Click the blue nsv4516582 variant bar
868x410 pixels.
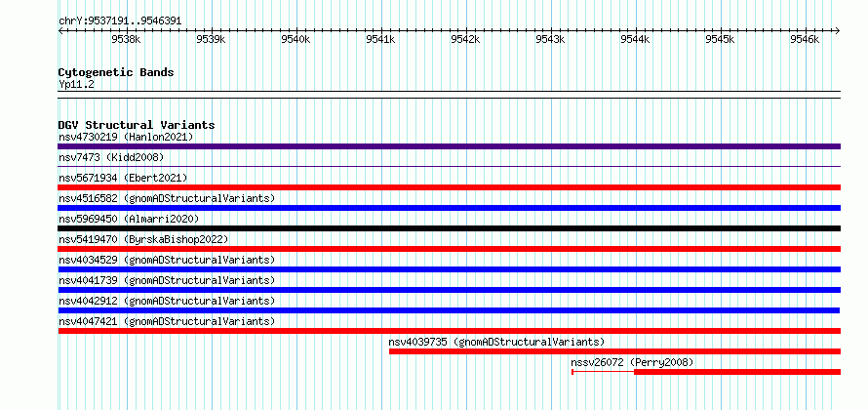449,208
